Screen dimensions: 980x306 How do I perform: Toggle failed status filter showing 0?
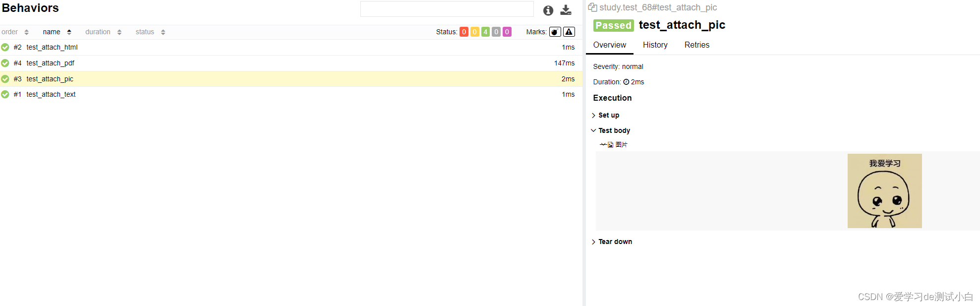click(x=464, y=32)
